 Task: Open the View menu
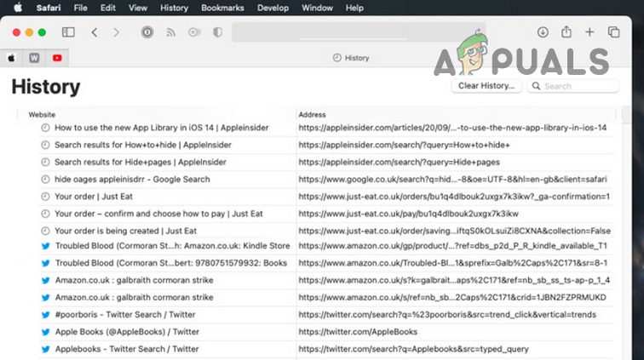click(x=138, y=8)
